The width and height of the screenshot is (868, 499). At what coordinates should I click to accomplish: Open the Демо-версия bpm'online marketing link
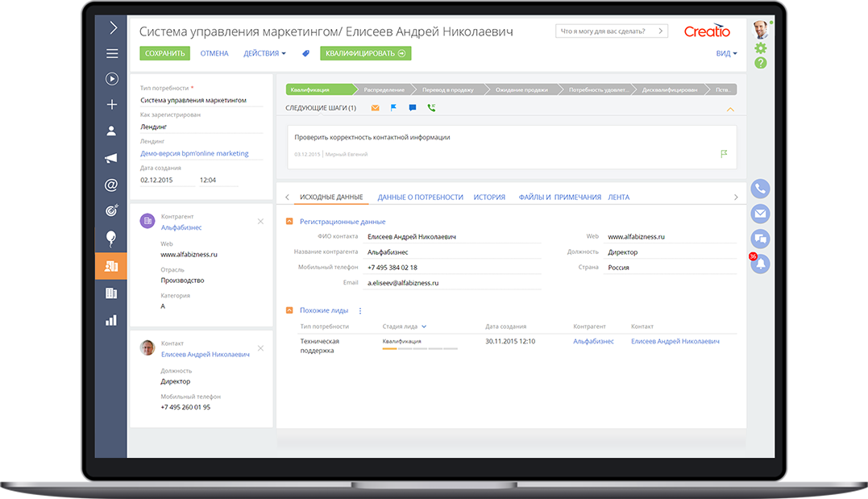pyautogui.click(x=194, y=153)
